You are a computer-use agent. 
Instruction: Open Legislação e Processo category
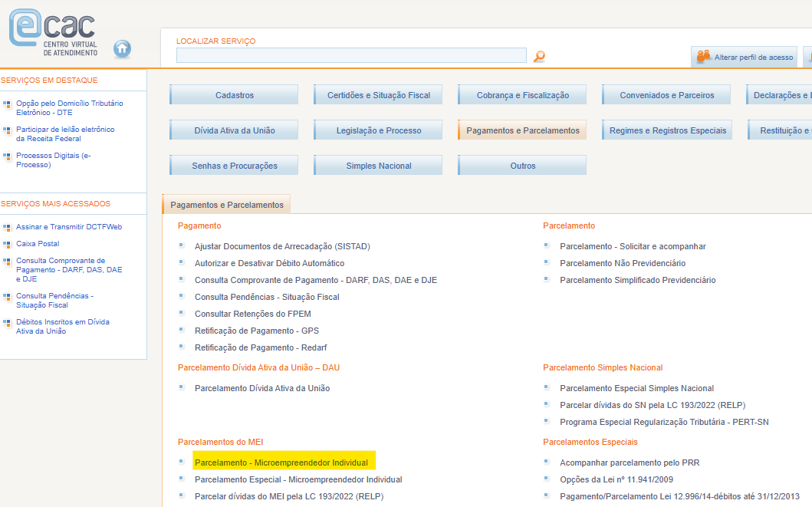pyautogui.click(x=378, y=130)
